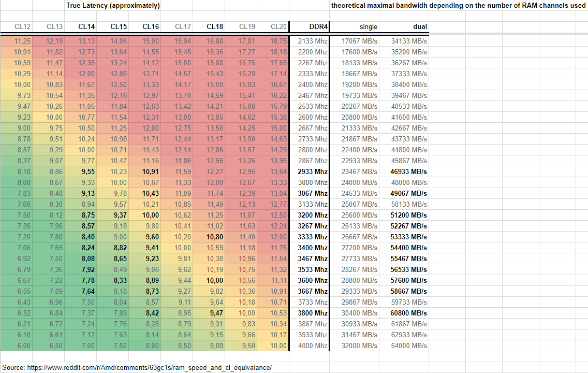This screenshot has height=373, width=588.
Task: Select the DDR4 header cell
Action: click(x=310, y=26)
